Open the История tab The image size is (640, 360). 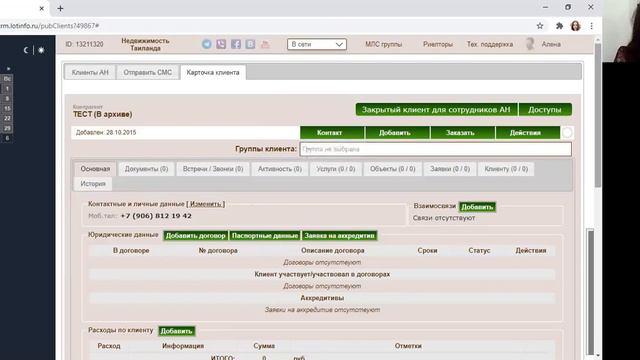coord(93,184)
